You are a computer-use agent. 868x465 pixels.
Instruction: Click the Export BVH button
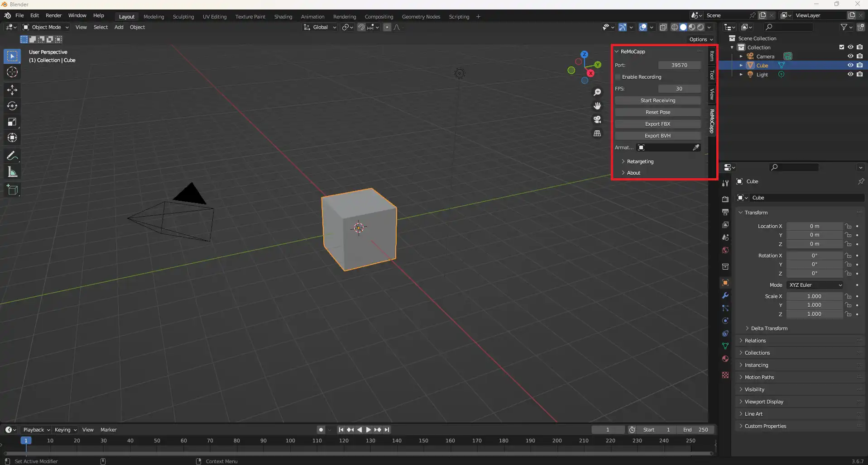click(657, 136)
